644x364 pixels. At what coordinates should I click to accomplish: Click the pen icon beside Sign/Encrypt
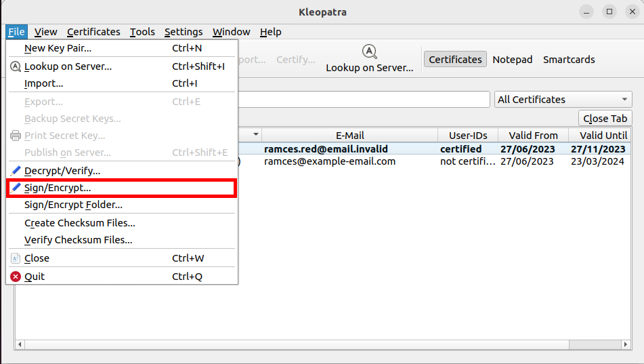point(16,188)
